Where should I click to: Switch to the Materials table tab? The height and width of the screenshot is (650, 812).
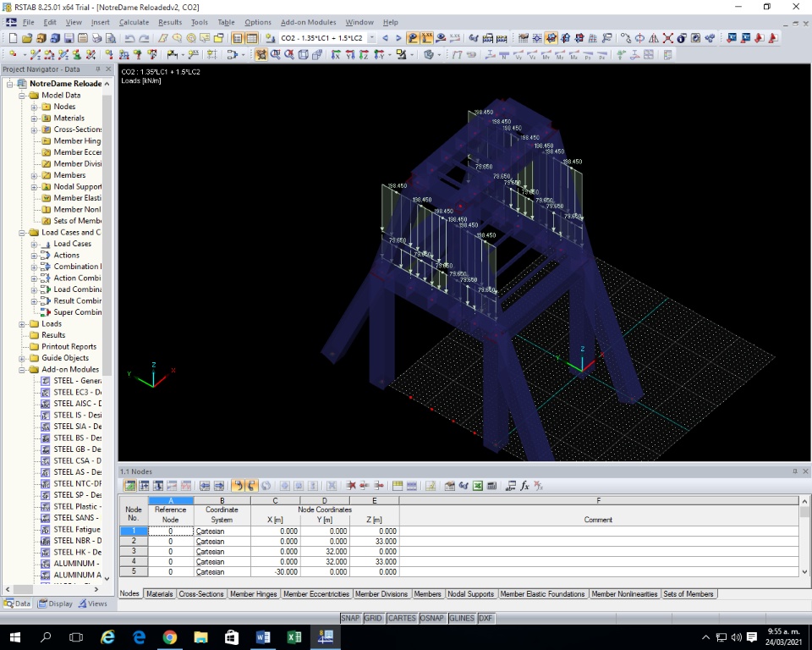[x=160, y=594]
